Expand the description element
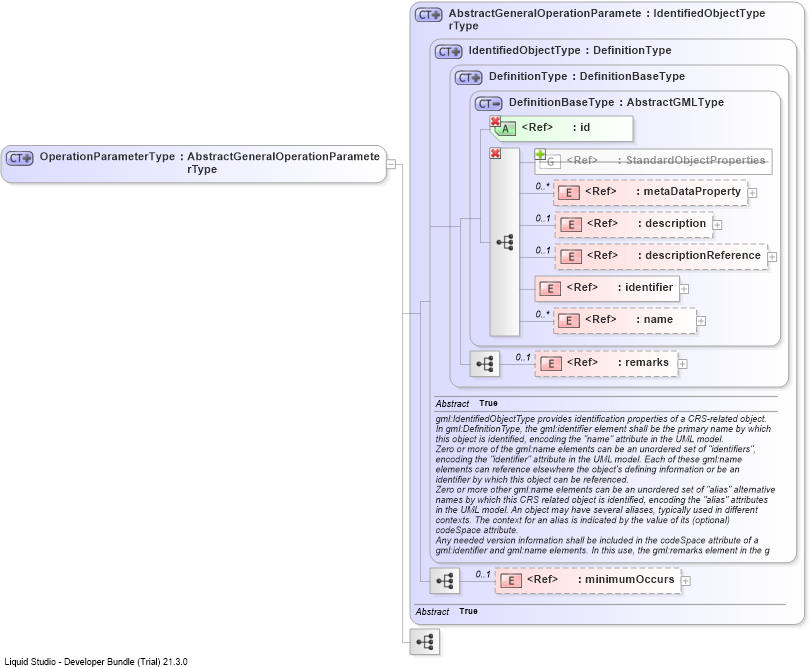The height and width of the screenshot is (667, 809). 717,225
